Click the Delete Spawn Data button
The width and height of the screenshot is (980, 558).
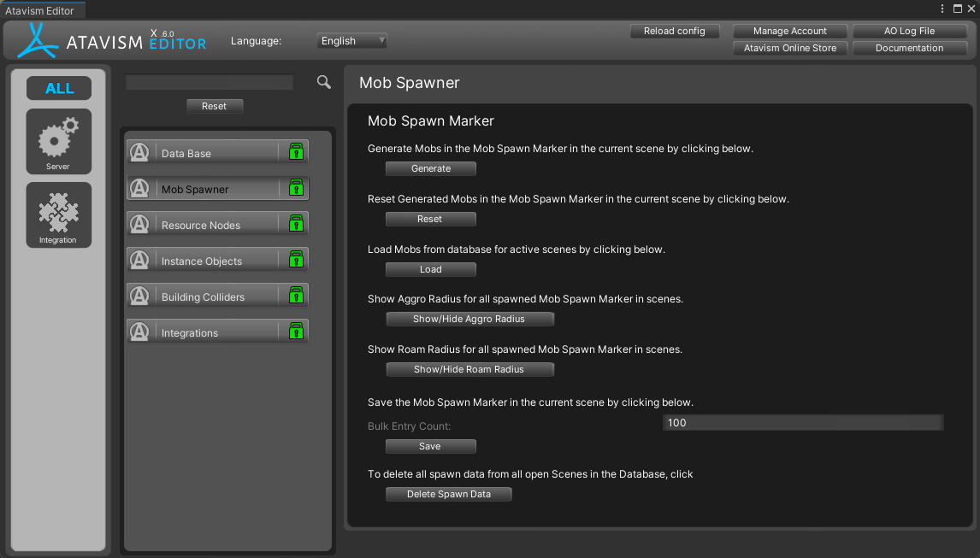[448, 495]
